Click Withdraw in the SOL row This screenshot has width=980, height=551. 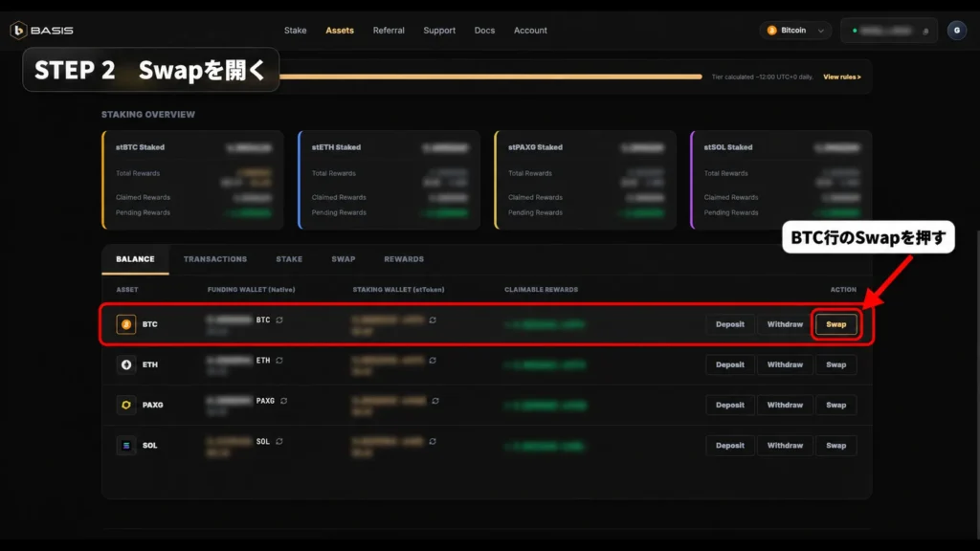[x=785, y=446]
